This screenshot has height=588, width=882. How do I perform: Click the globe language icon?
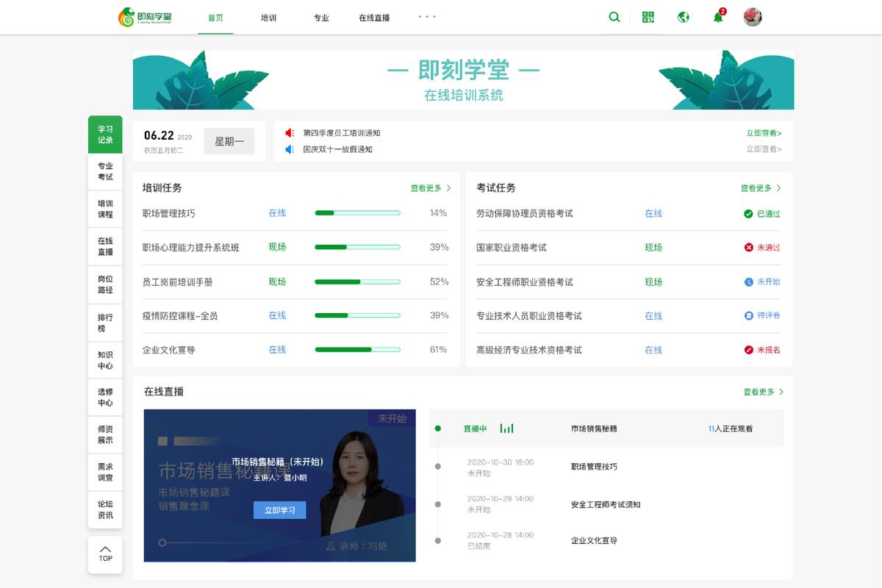point(684,17)
